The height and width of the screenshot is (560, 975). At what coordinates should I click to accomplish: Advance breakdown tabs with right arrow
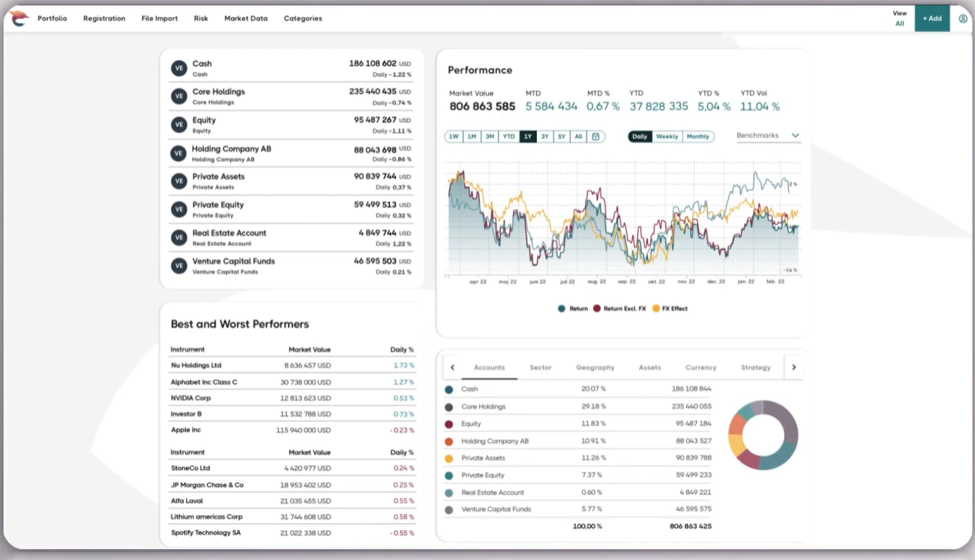pyautogui.click(x=794, y=368)
